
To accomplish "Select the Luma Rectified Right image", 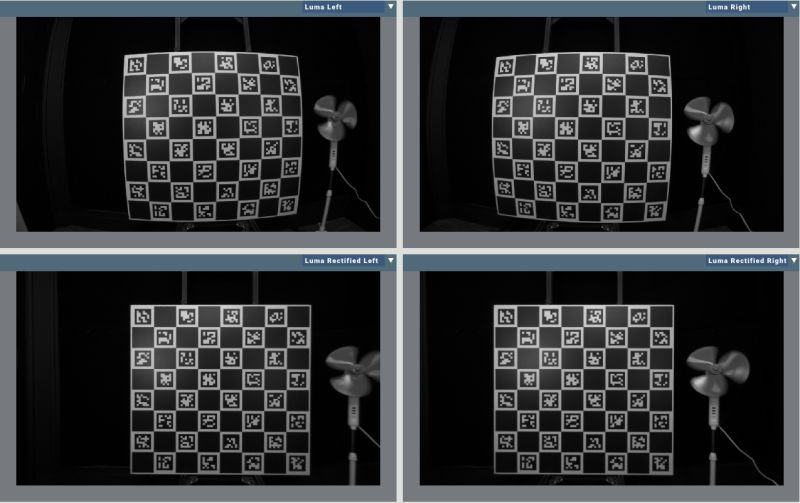I will tap(602, 378).
